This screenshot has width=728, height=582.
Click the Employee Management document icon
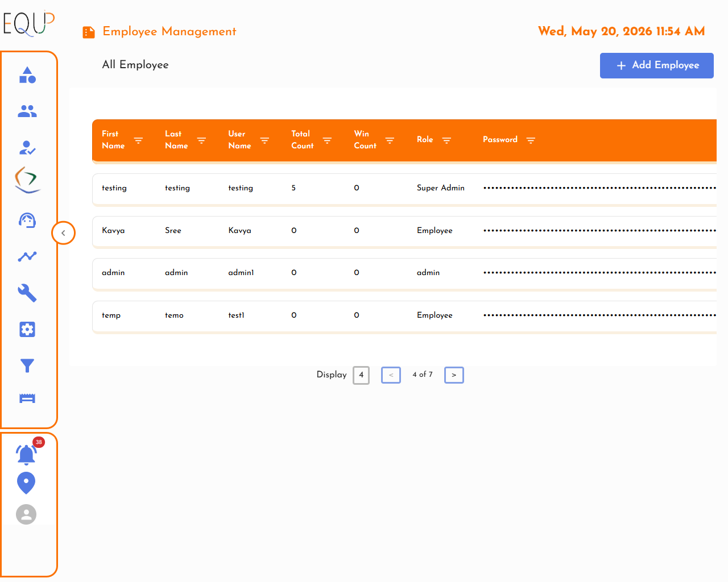[89, 32]
